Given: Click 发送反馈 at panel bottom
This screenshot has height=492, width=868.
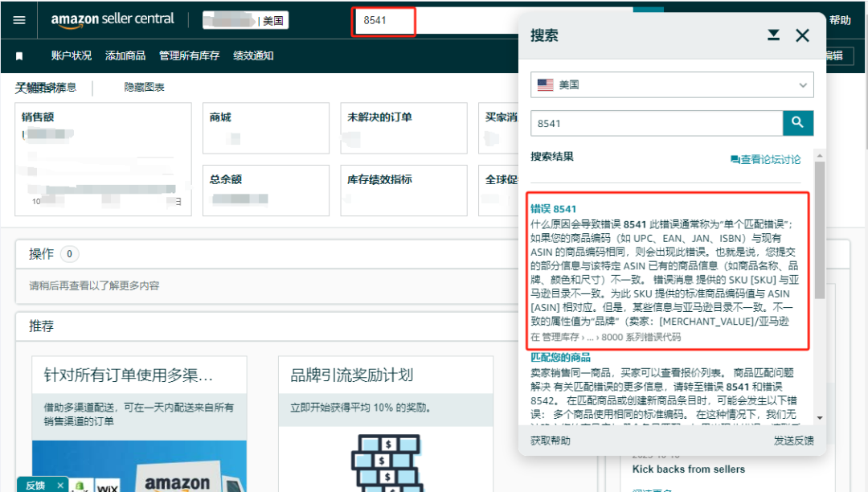Looking at the screenshot, I should click(x=793, y=441).
